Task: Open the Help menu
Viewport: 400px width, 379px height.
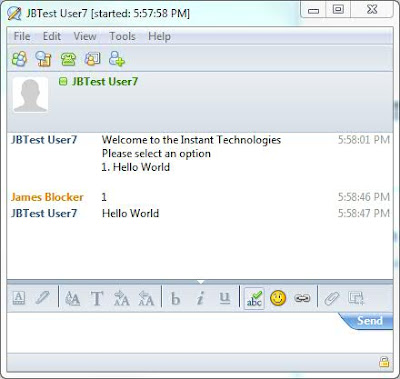Action: [159, 36]
